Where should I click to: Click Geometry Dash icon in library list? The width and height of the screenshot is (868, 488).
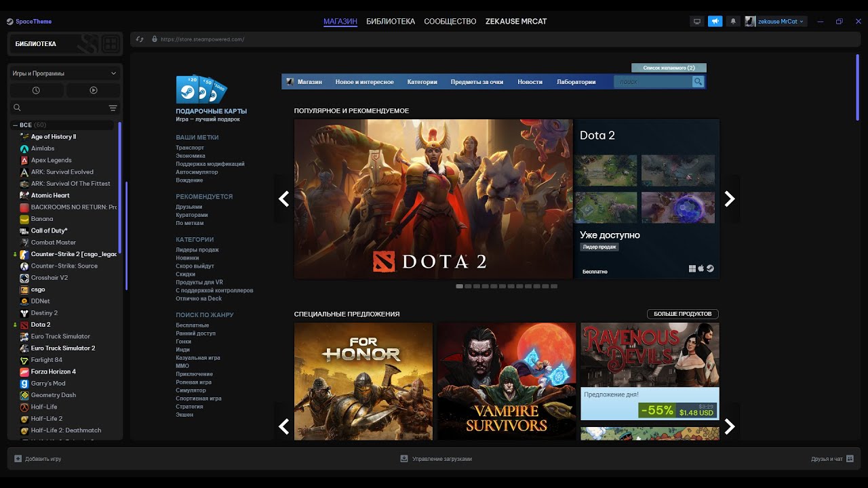[24, 395]
